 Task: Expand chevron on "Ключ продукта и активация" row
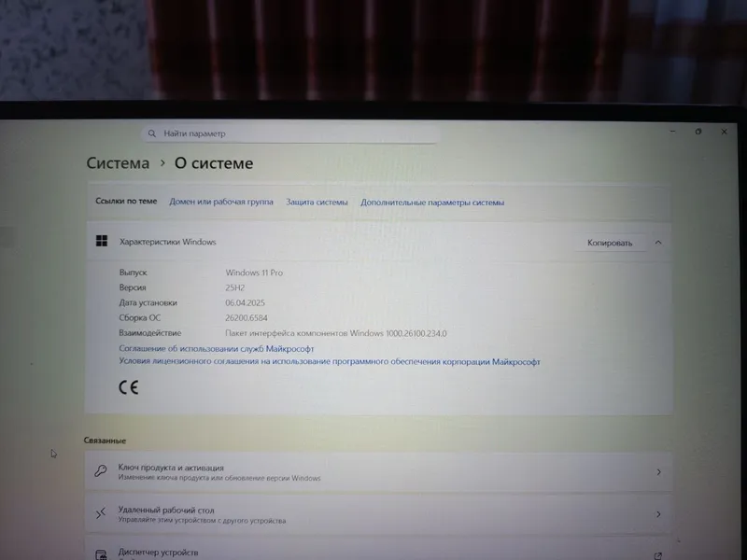pyautogui.click(x=659, y=472)
